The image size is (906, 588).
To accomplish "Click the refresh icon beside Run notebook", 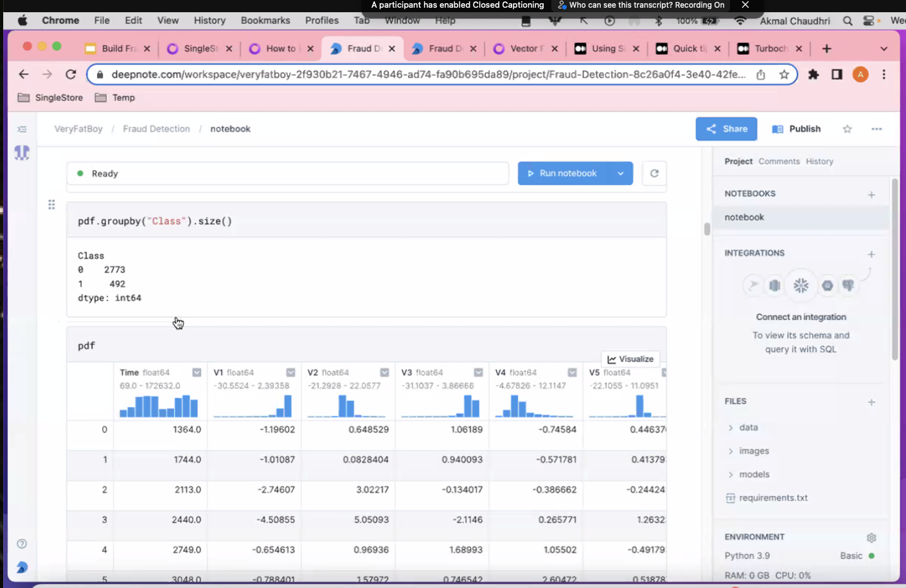I will [x=654, y=174].
